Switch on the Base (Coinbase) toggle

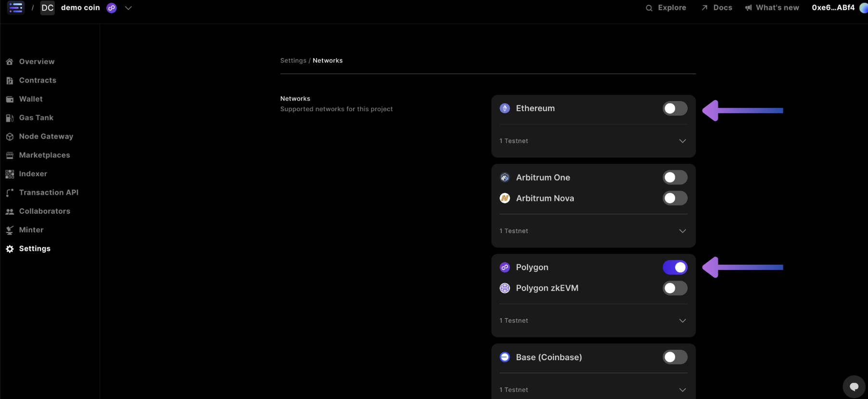(675, 357)
